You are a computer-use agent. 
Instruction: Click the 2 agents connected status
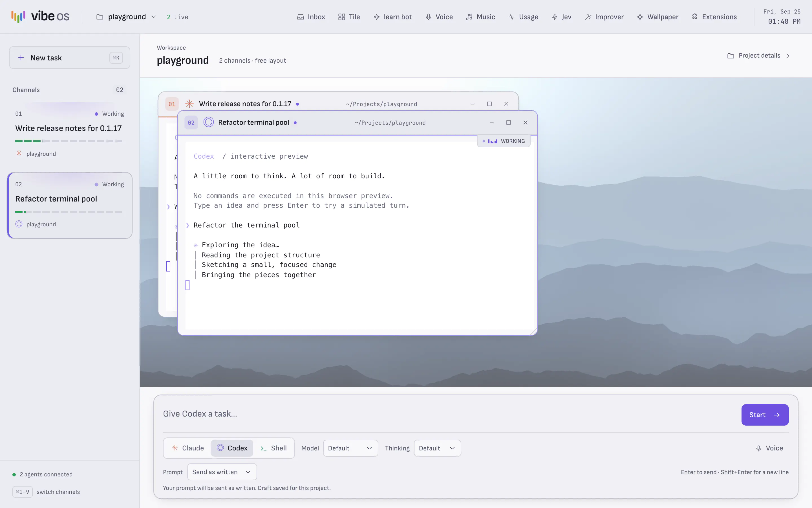[x=43, y=474]
